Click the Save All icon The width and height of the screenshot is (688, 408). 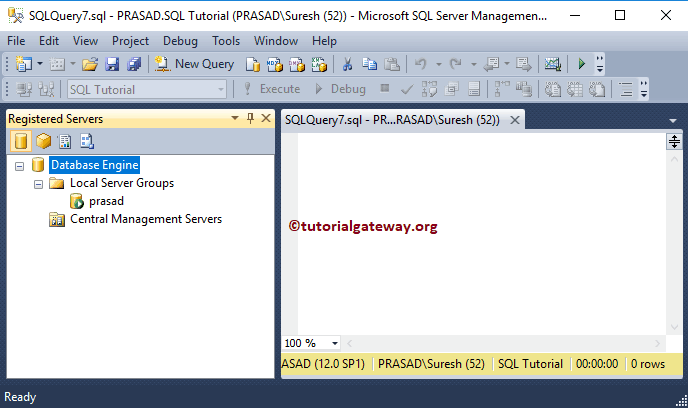click(134, 64)
